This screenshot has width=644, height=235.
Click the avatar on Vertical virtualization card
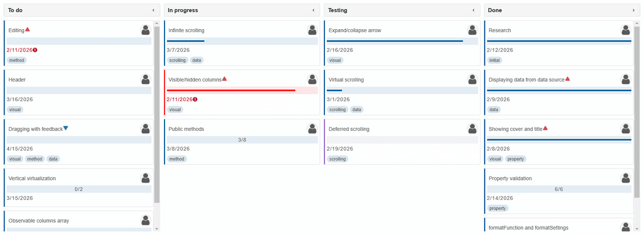click(x=145, y=178)
